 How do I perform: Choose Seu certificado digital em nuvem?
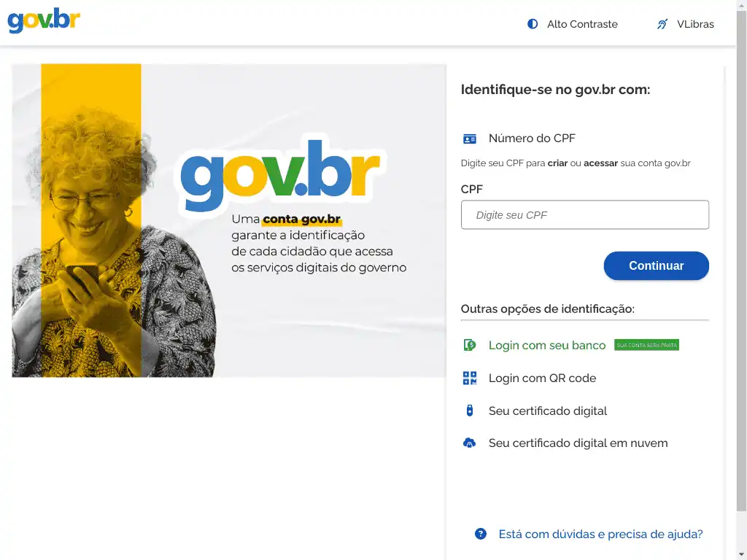coord(578,443)
